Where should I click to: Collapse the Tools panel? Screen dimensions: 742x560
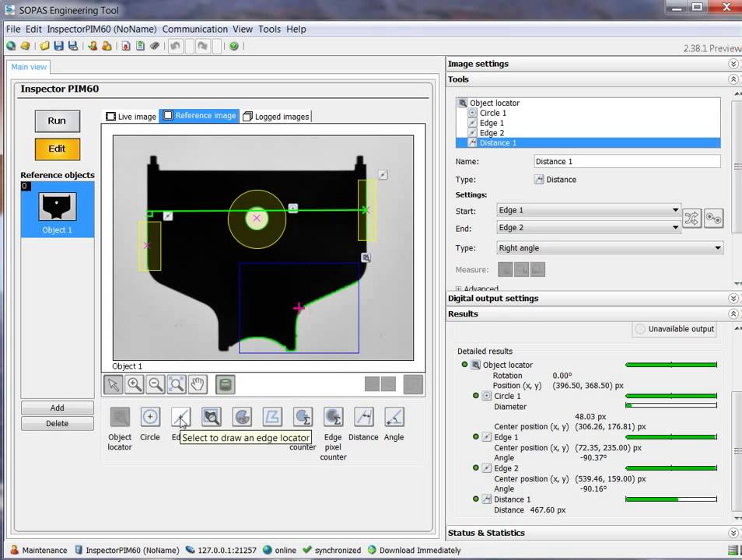pos(733,79)
